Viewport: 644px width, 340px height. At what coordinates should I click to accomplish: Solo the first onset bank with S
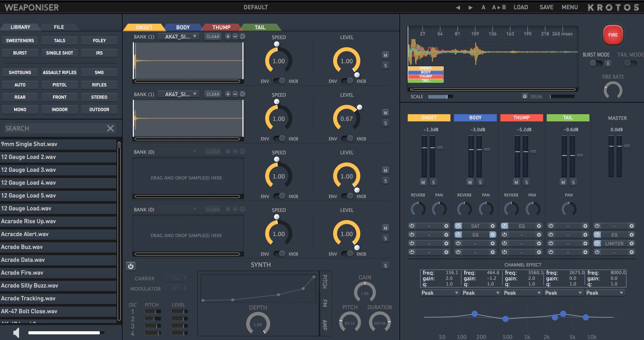coord(385,66)
